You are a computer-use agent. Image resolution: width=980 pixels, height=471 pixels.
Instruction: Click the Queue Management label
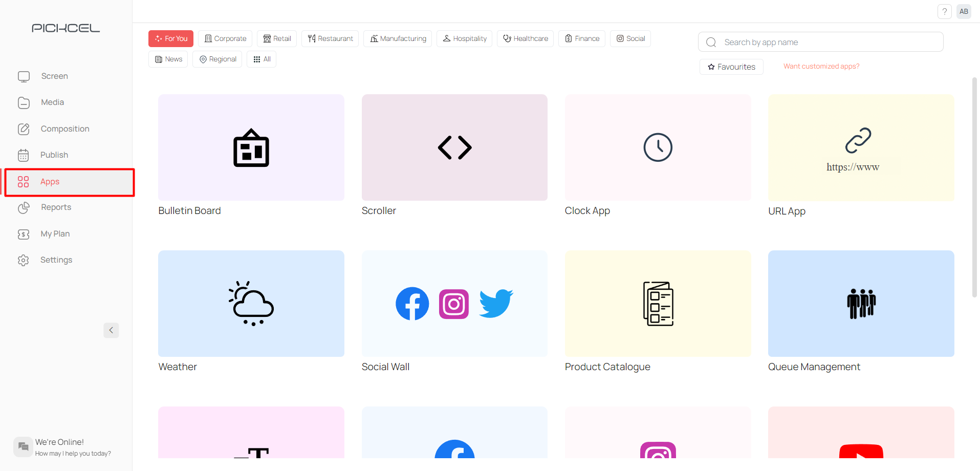point(814,367)
